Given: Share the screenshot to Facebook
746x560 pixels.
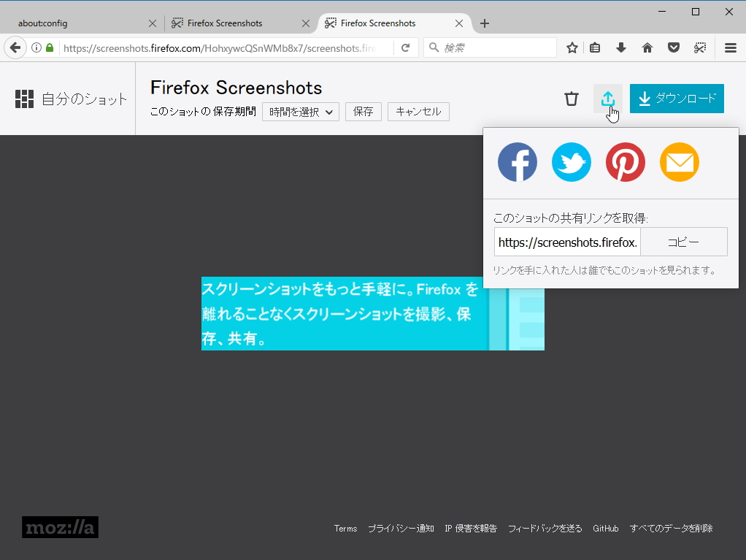Looking at the screenshot, I should (x=518, y=162).
